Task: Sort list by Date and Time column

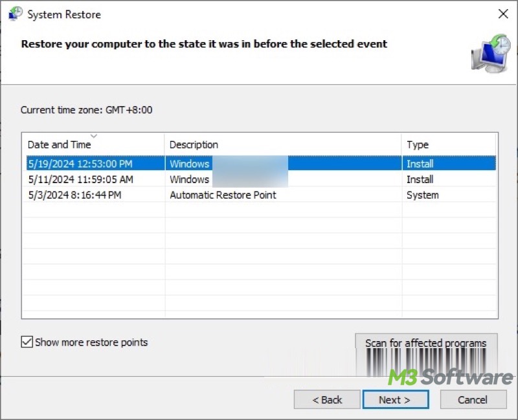Action: tap(59, 145)
